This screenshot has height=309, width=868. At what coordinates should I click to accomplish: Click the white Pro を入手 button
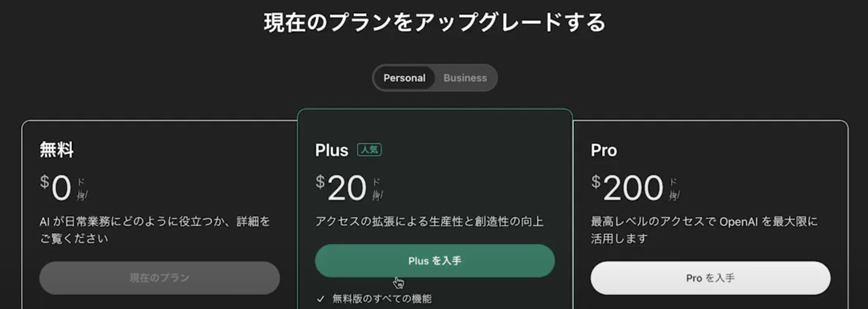pyautogui.click(x=710, y=278)
